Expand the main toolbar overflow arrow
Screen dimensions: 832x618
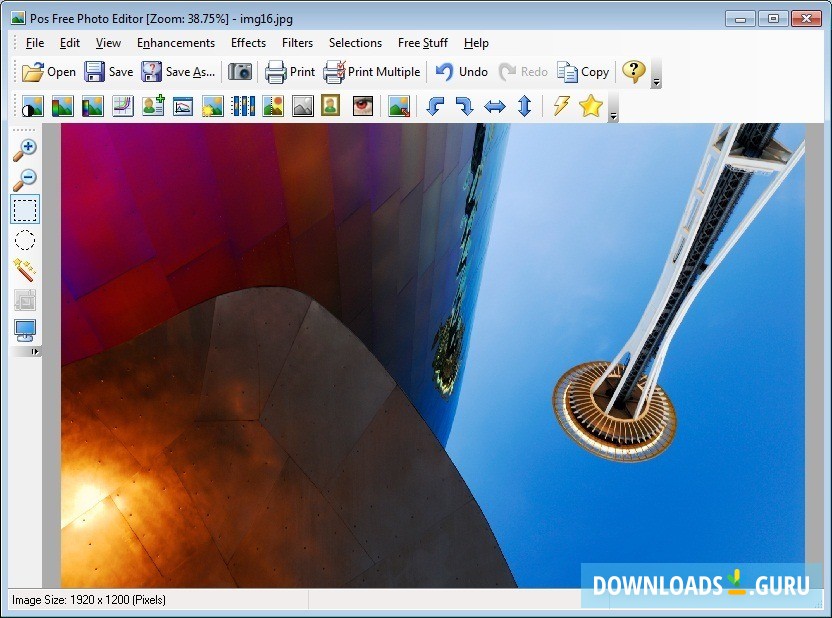(656, 82)
